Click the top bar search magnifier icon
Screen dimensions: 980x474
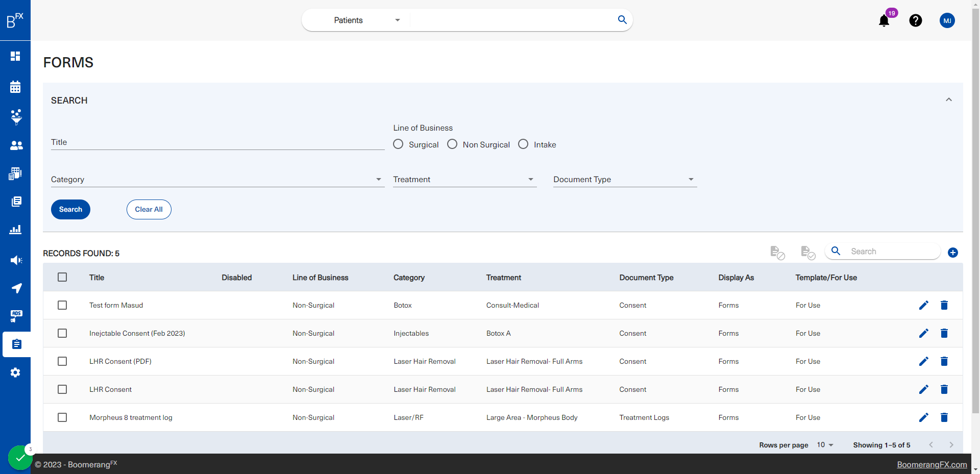(622, 20)
